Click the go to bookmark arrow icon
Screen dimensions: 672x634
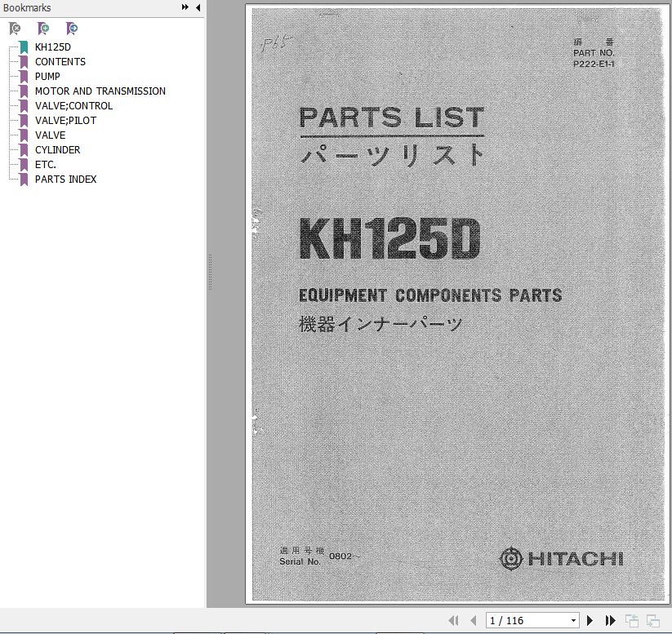click(72, 29)
